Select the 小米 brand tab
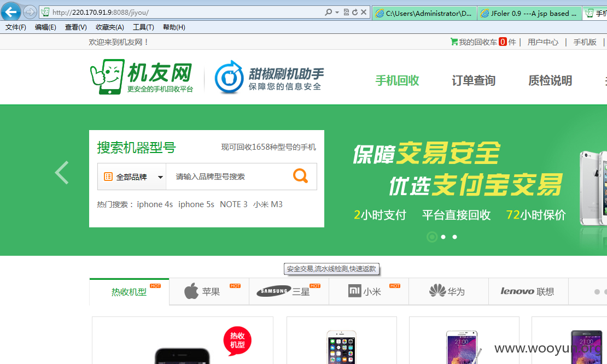 click(x=369, y=292)
